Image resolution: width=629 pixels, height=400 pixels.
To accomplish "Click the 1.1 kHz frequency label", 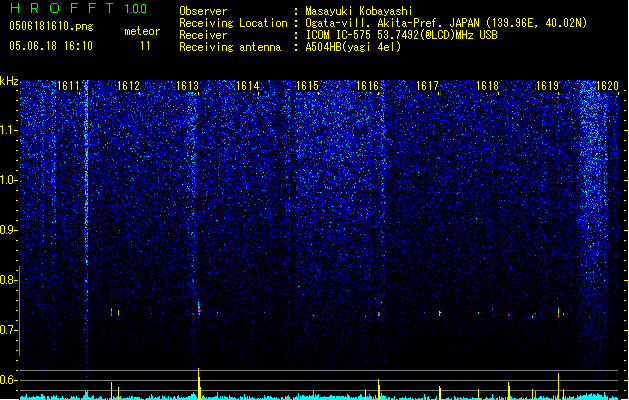I will coord(9,130).
